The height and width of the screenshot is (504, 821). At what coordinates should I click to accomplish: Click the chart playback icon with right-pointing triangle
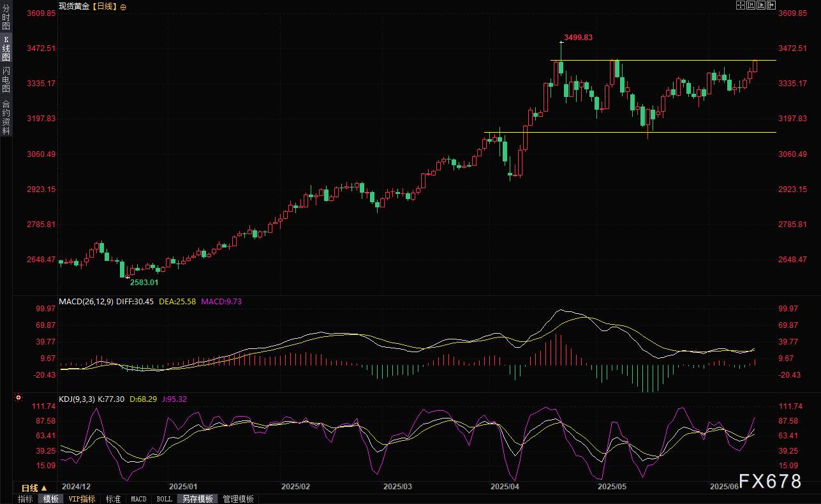pyautogui.click(x=761, y=5)
